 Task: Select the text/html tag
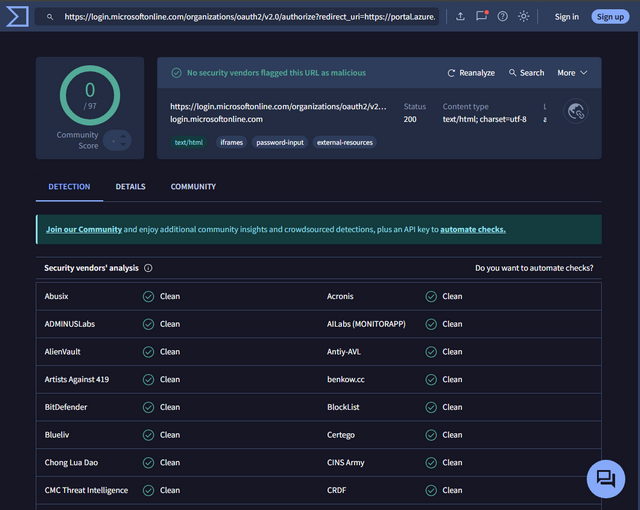(189, 142)
